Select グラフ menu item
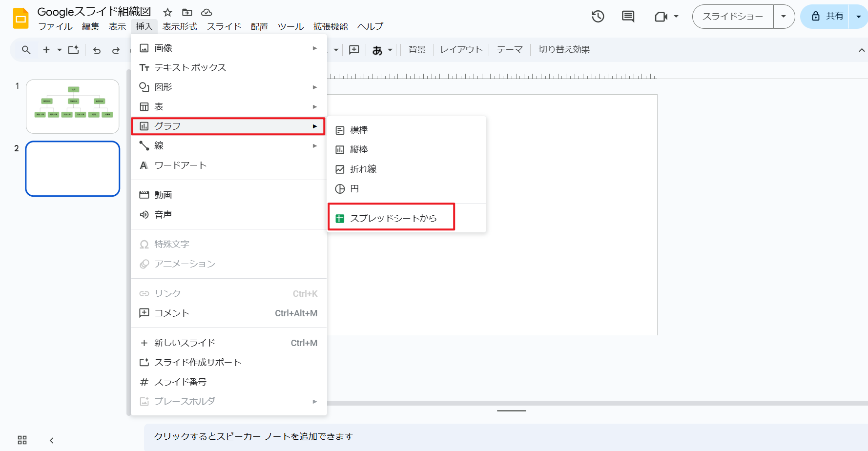The width and height of the screenshot is (868, 451). [x=228, y=126]
